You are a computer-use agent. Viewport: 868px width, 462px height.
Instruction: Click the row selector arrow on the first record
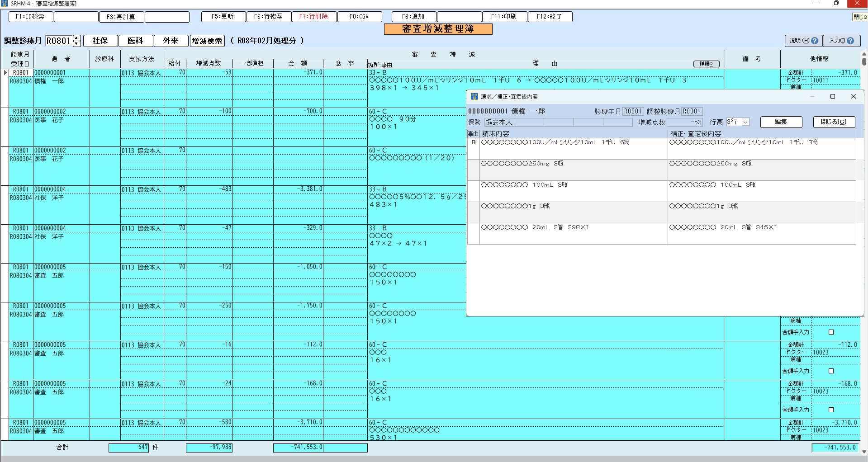(5, 72)
